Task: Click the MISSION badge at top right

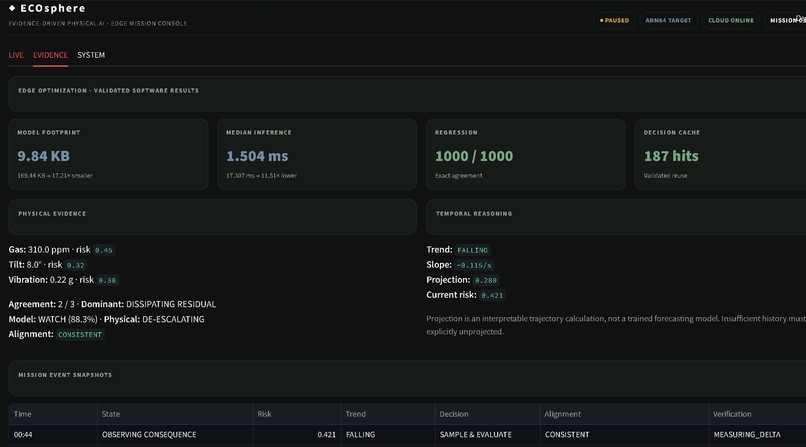Action: pos(786,21)
